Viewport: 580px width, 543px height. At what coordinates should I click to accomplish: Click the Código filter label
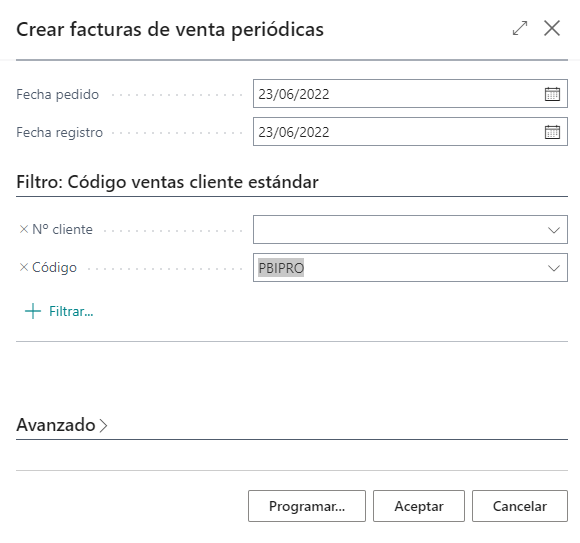(x=54, y=267)
